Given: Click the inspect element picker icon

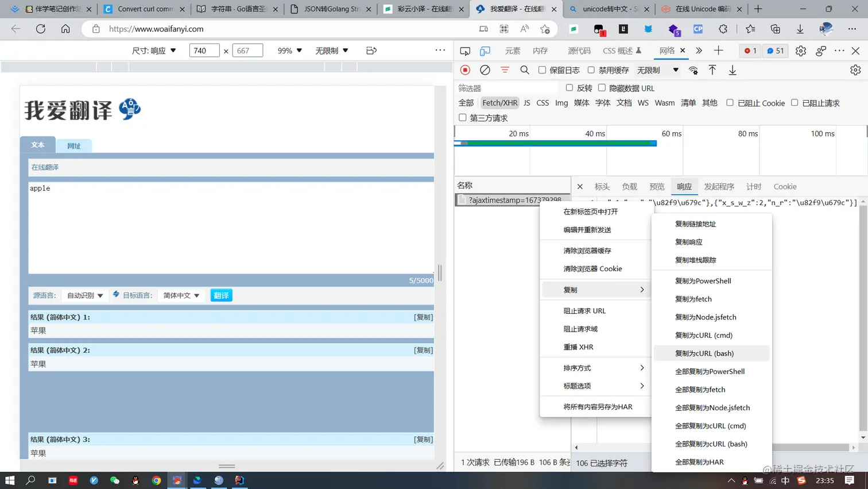Looking at the screenshot, I should [465, 51].
